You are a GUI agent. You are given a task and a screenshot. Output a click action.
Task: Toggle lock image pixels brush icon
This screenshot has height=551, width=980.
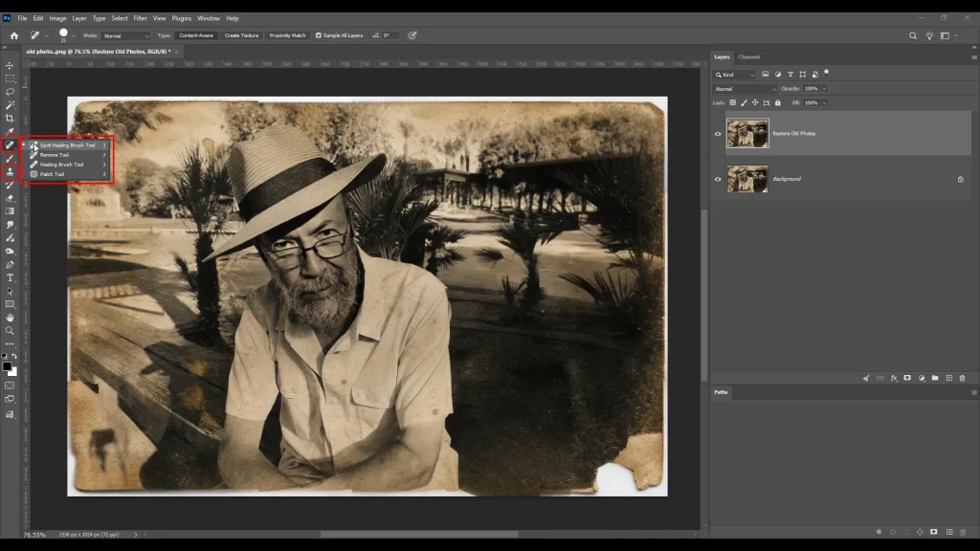point(744,102)
